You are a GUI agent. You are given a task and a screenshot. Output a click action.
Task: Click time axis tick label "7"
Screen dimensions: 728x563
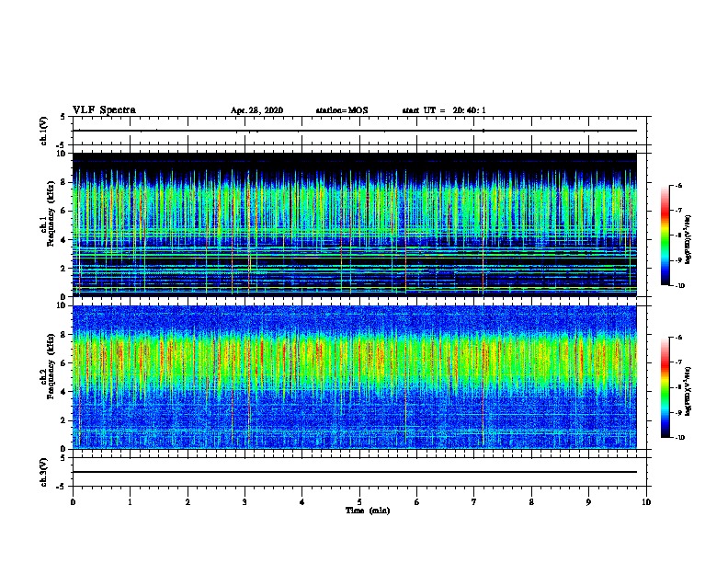point(474,502)
